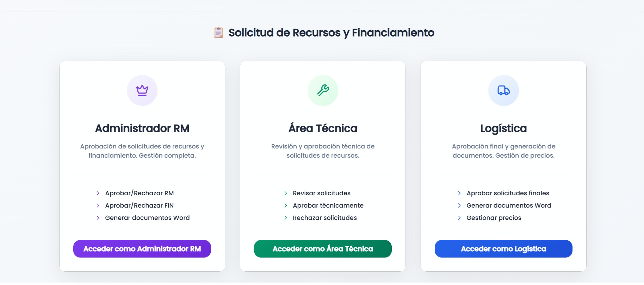Click the chevron beside Gestionar precios
Screen dimensions: 644x285
click(459, 218)
